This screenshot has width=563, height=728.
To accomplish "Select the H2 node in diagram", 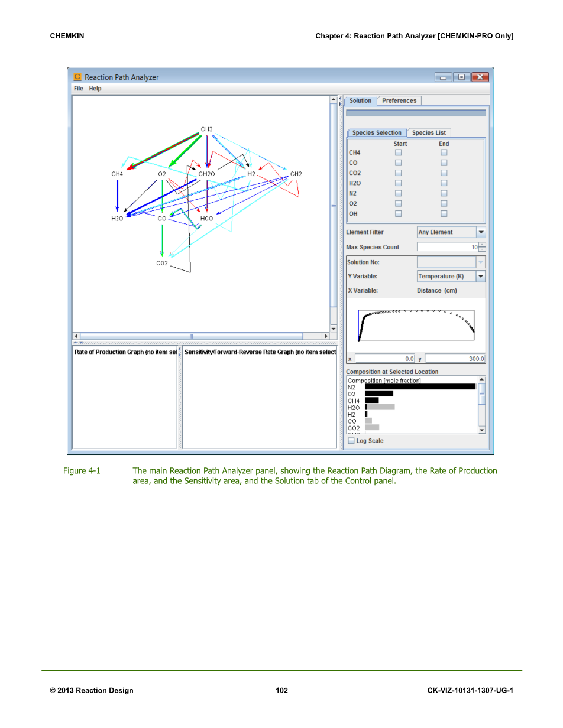I will tap(251, 174).
